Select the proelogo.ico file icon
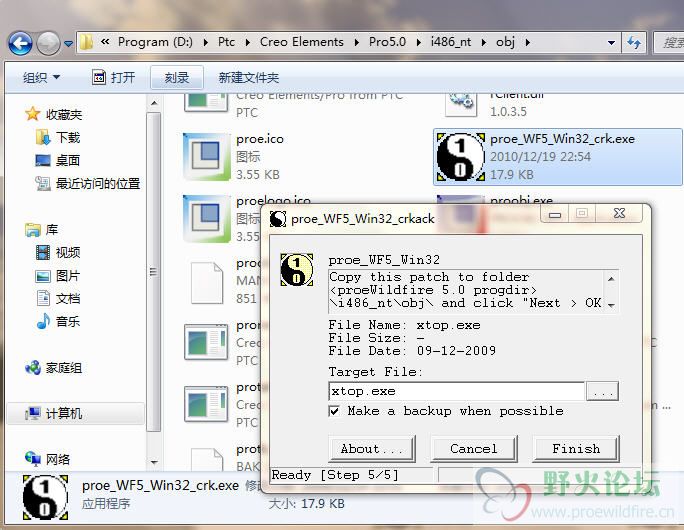The image size is (684, 530). pos(207,219)
